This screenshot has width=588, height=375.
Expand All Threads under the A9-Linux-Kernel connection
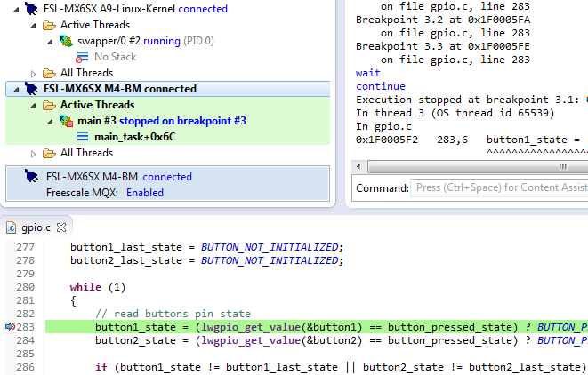33,74
